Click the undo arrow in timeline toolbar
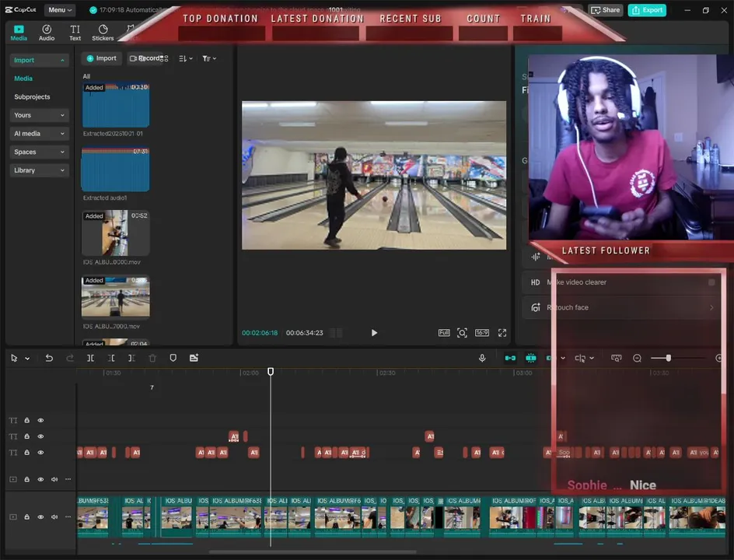The height and width of the screenshot is (560, 734). click(x=49, y=359)
